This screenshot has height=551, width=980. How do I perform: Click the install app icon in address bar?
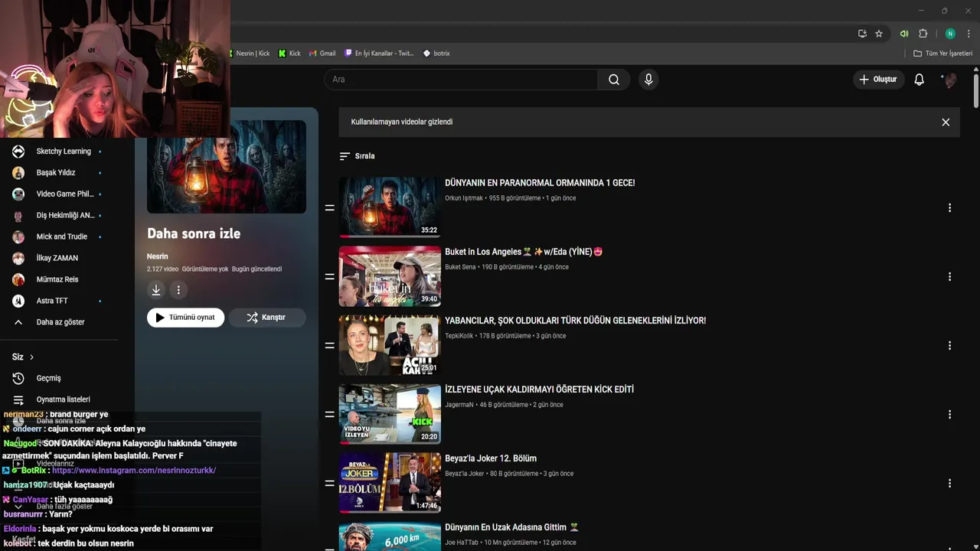click(862, 34)
